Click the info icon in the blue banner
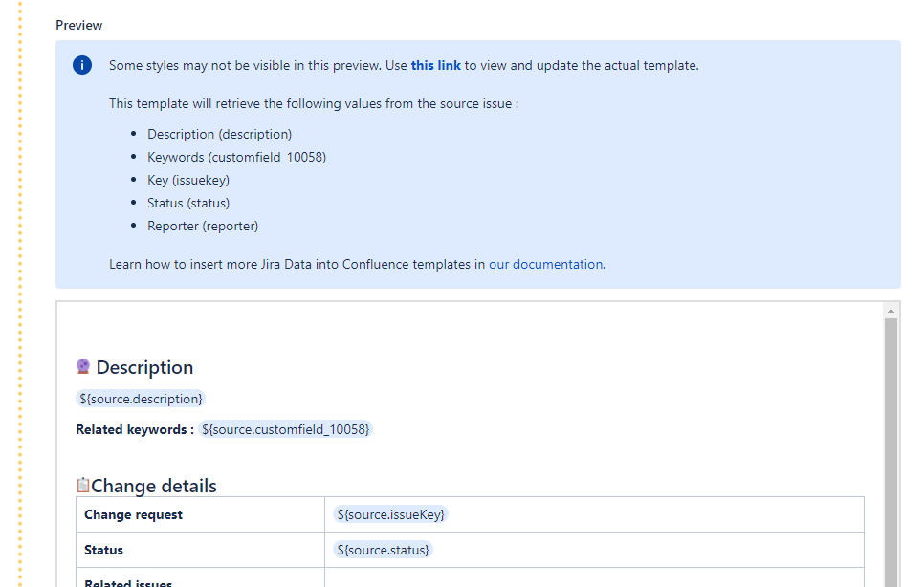The height and width of the screenshot is (587, 924). 81,65
